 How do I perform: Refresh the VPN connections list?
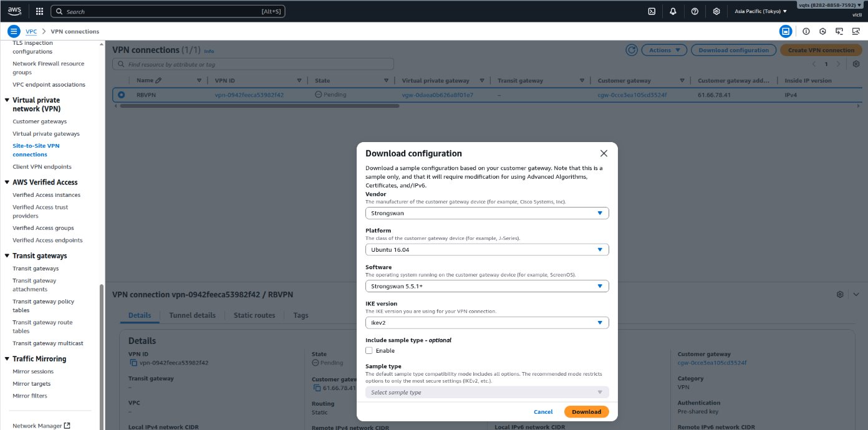coord(632,50)
